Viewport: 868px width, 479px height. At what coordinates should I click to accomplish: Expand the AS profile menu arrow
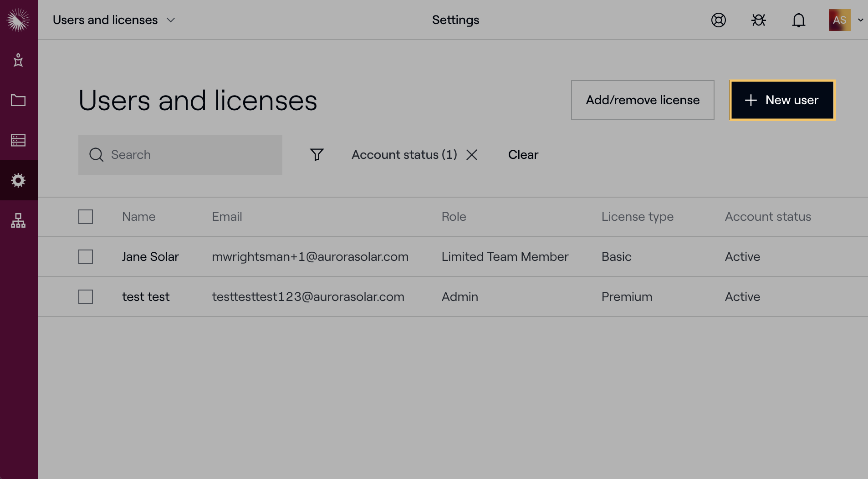click(x=860, y=20)
